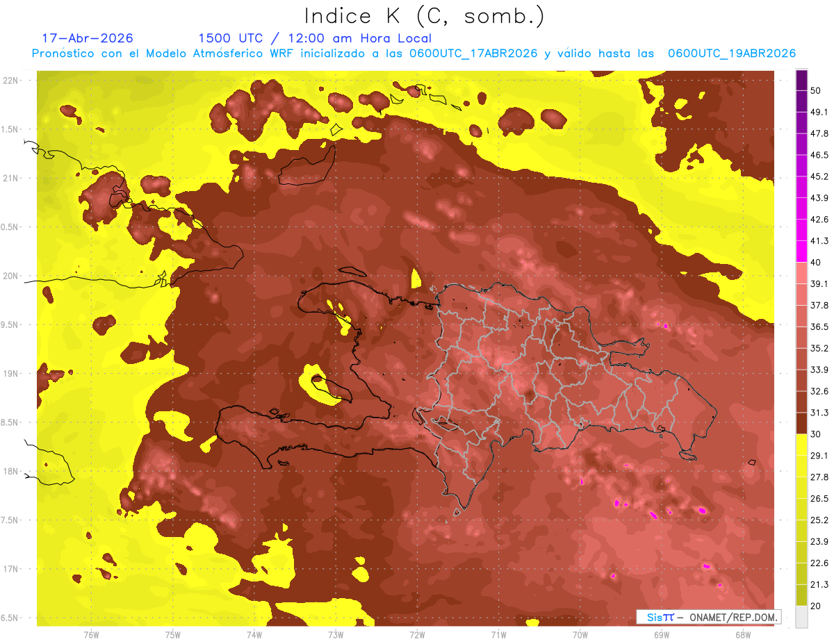
Task: Click the Indice K chart title
Action: (424, 17)
